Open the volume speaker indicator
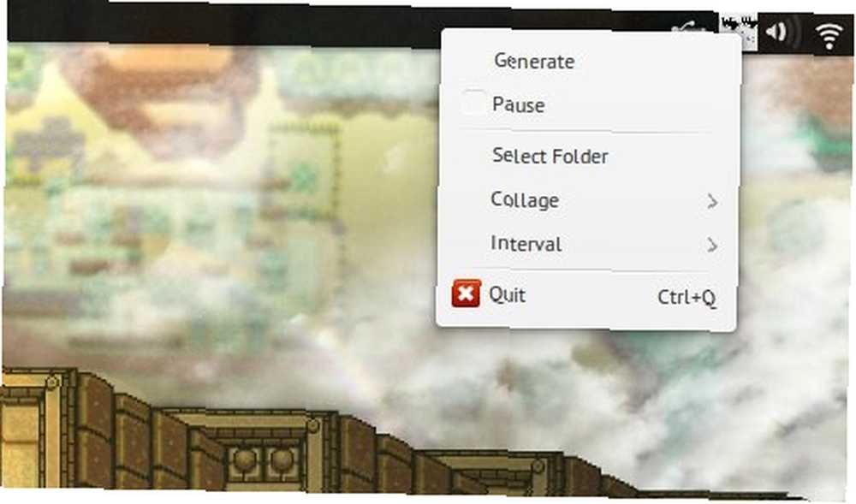Viewport: 856px width, 504px height. click(x=779, y=33)
